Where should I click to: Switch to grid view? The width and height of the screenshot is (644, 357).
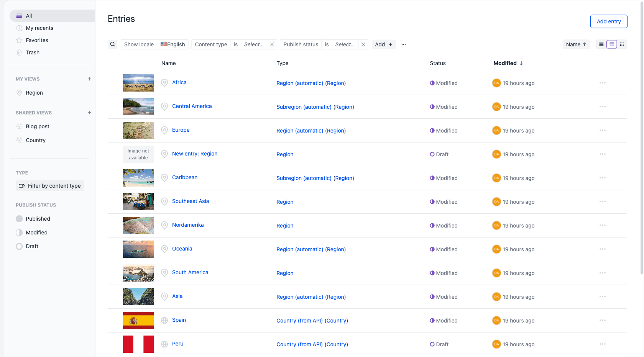point(622,44)
